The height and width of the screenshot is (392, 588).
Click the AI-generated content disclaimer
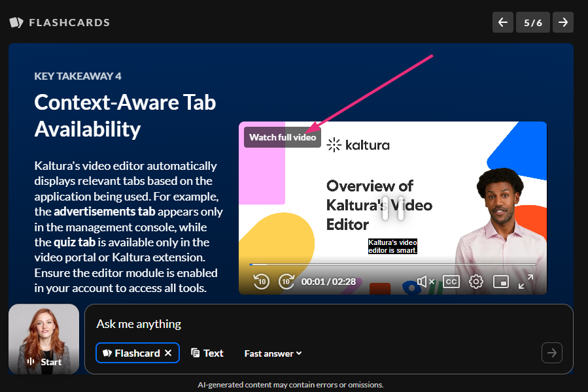(x=290, y=385)
